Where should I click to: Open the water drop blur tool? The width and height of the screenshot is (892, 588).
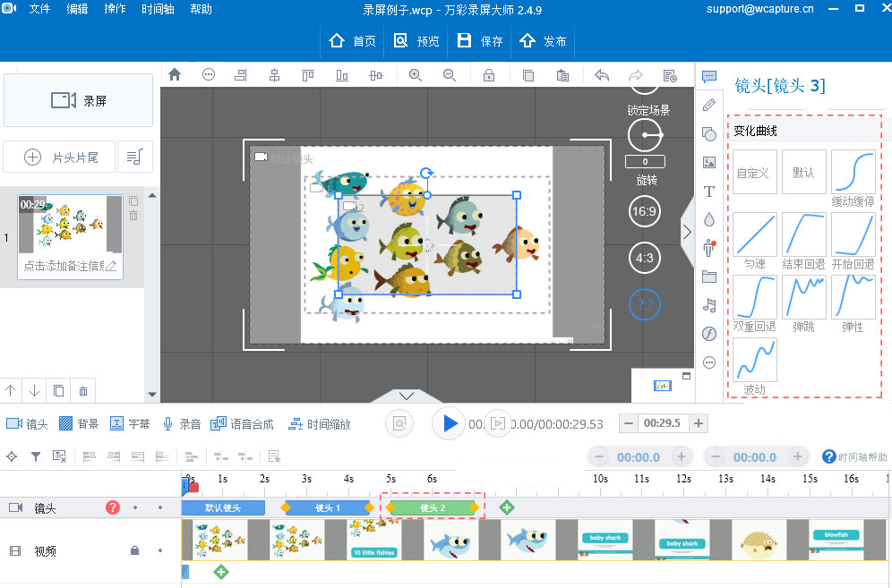708,219
